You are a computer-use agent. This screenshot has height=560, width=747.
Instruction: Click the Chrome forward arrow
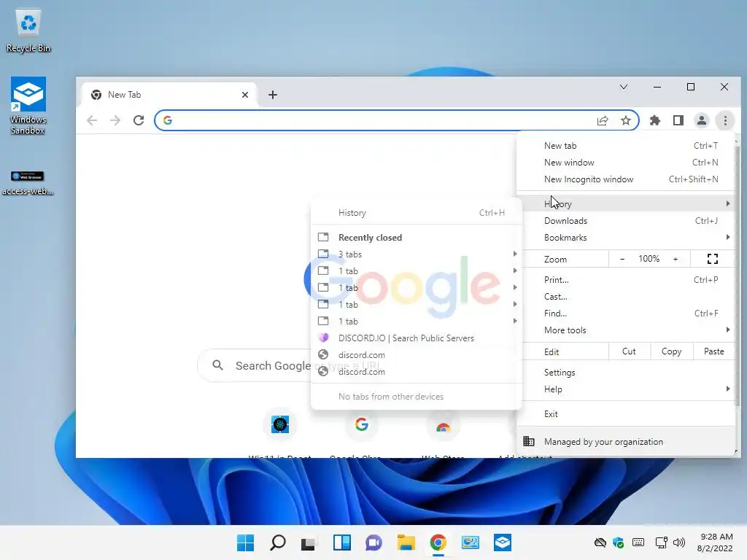[x=115, y=120]
